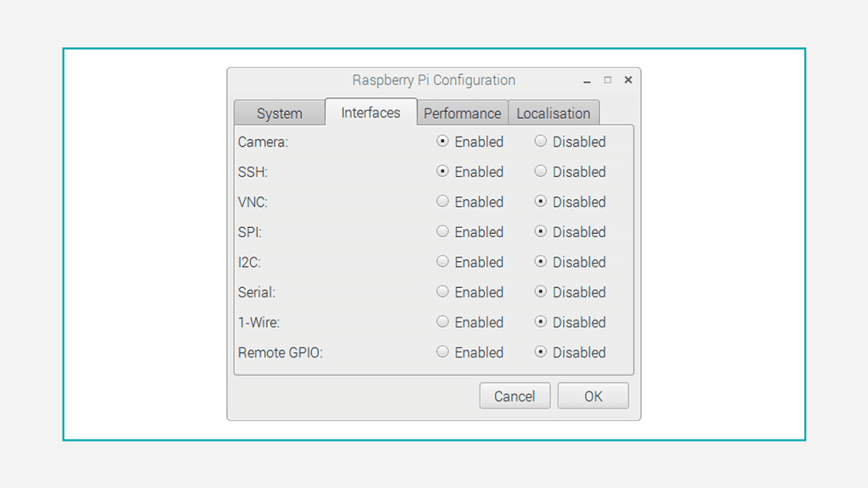Enable the VNC interface
868x488 pixels.
tap(442, 202)
